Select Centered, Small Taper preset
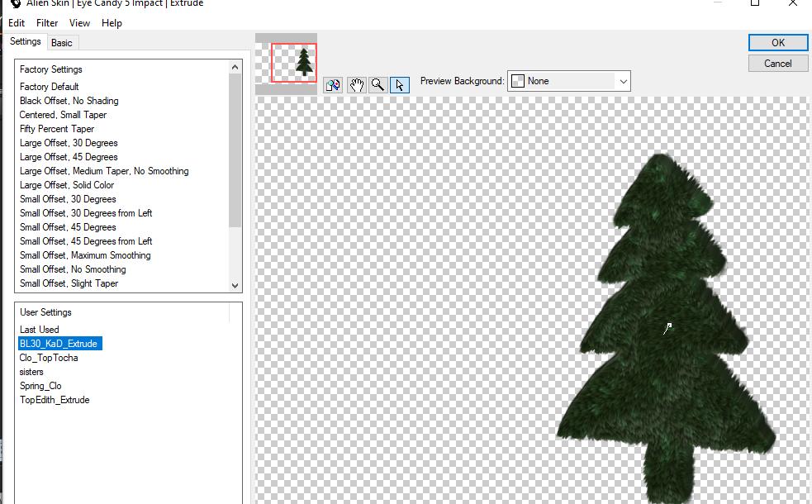Screen dimensions: 812x504 coord(63,115)
